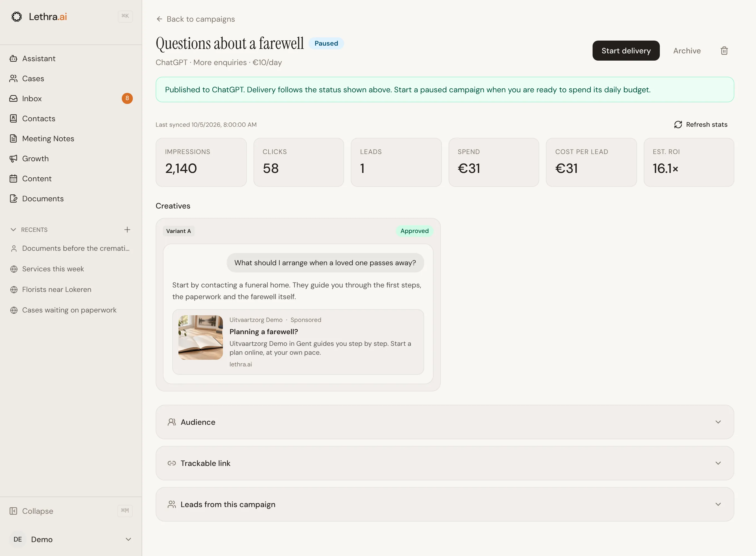The height and width of the screenshot is (556, 756).
Task: Expand Leads from this campaign
Action: (x=445, y=504)
